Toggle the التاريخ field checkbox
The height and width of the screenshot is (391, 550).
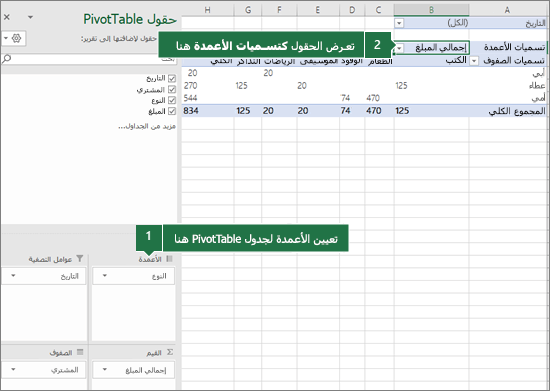(x=172, y=78)
